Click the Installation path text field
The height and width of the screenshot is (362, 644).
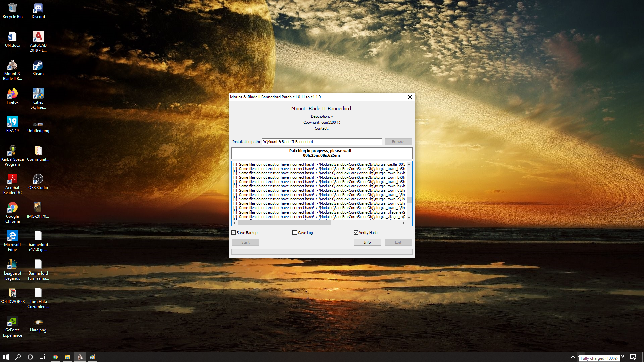click(x=322, y=142)
